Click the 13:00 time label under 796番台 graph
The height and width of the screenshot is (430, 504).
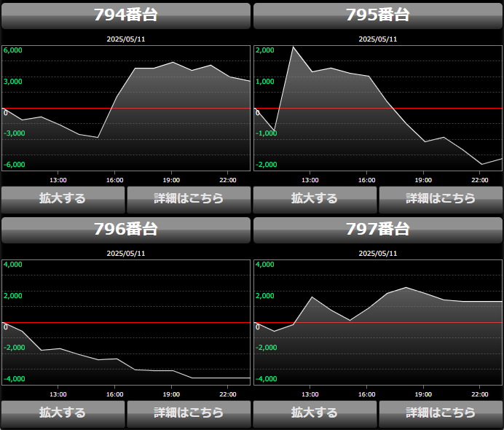(58, 394)
